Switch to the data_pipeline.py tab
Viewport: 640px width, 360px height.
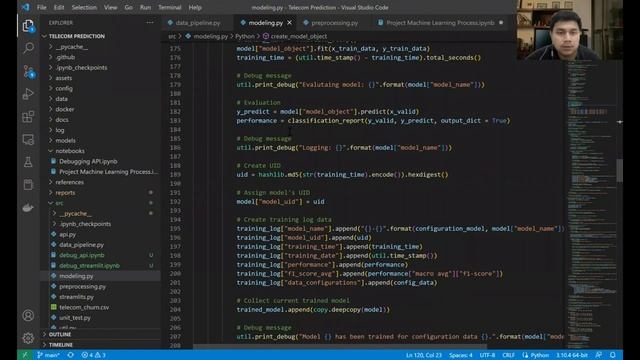click(198, 23)
